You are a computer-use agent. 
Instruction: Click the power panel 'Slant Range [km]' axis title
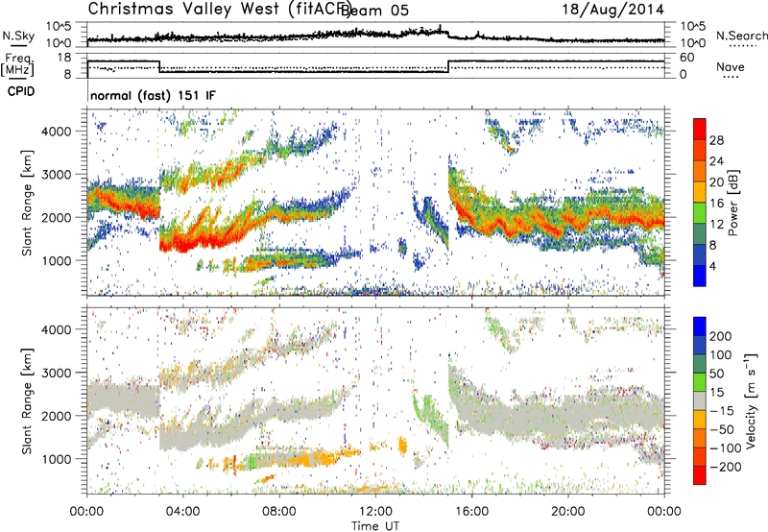pos(27,203)
